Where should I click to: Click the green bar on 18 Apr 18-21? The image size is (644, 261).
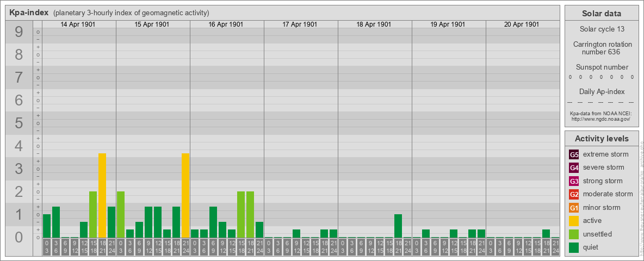click(x=398, y=226)
